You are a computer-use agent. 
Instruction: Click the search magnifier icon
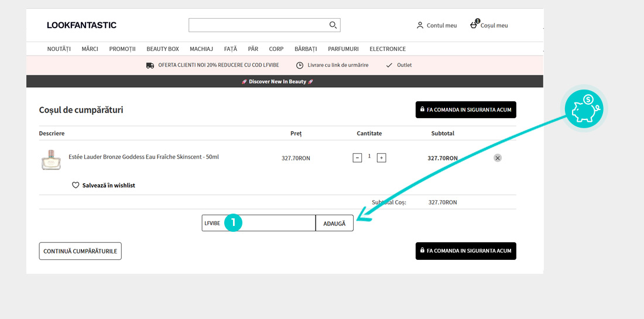point(333,25)
